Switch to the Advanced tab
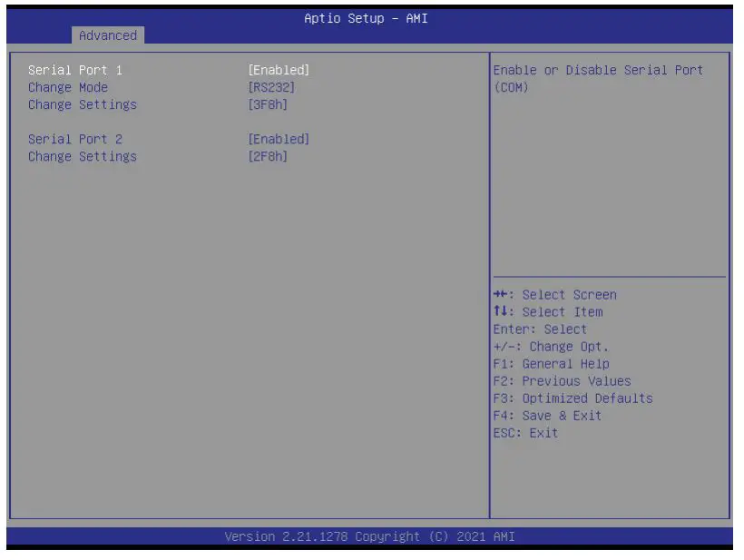This screenshot has height=560, width=744. click(107, 35)
